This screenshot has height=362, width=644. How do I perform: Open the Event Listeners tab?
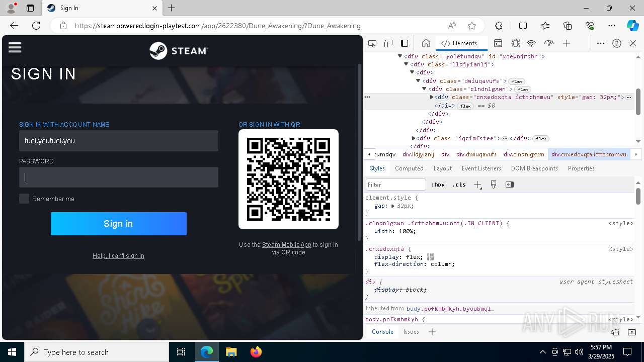tap(481, 168)
